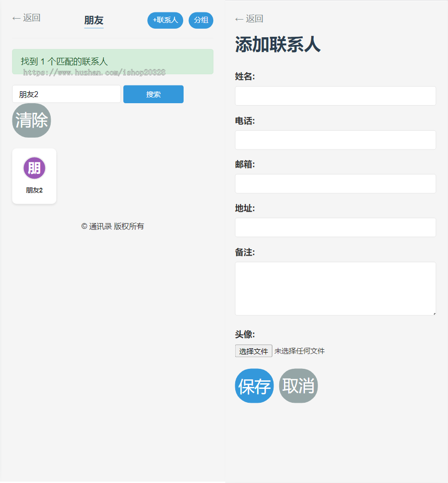Click the 备注: field label
Screen dimensions: 448x483
(x=245, y=252)
